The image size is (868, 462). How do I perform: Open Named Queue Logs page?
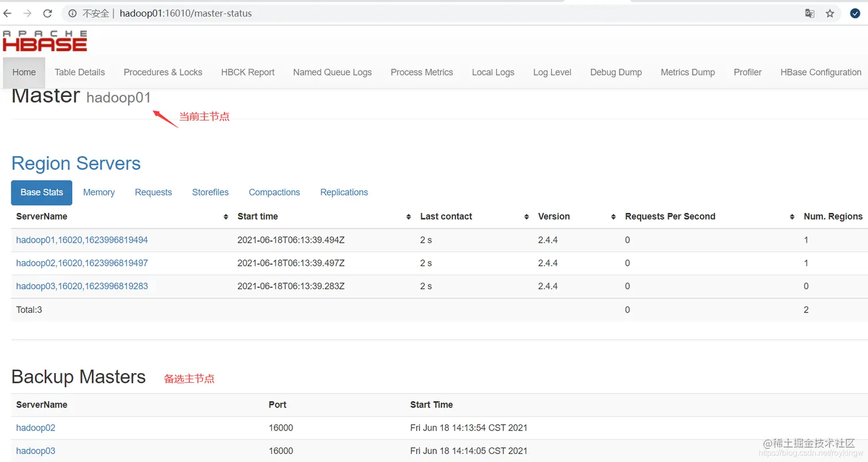(x=332, y=72)
